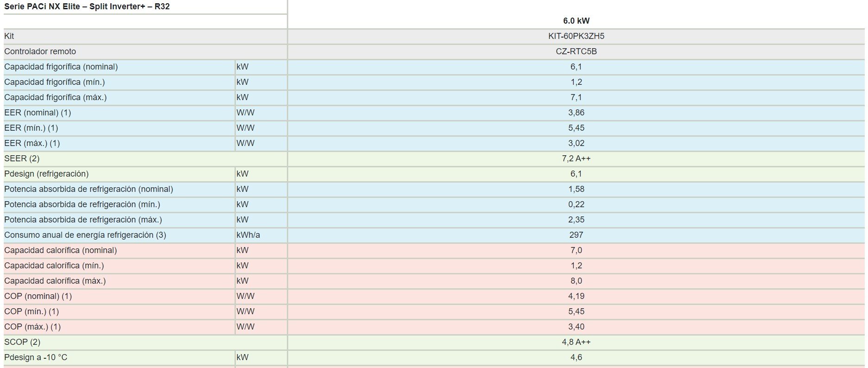This screenshot has height=368, width=868.
Task: Click the 'EER (máx.) (1)' label
Action: (32, 143)
